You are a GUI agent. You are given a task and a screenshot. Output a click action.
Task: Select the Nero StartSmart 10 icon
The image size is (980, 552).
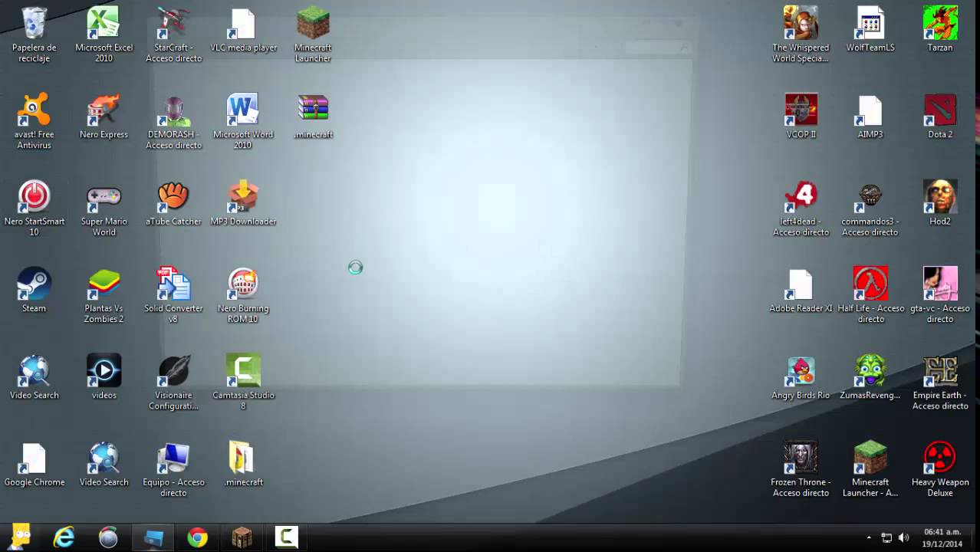click(34, 197)
